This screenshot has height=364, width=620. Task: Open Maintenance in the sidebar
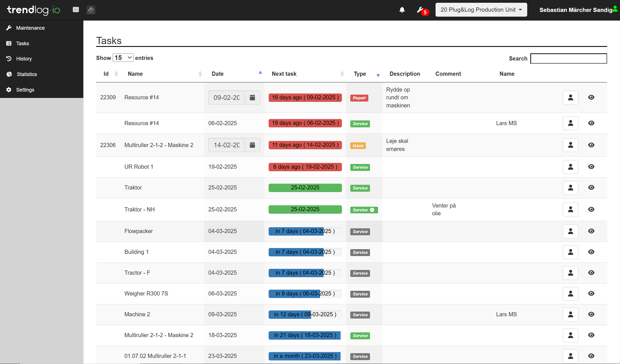tap(42, 28)
